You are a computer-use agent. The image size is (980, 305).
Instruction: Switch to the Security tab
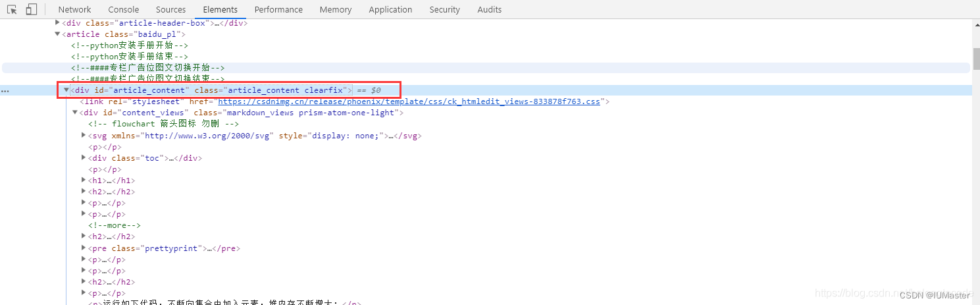[x=445, y=9]
